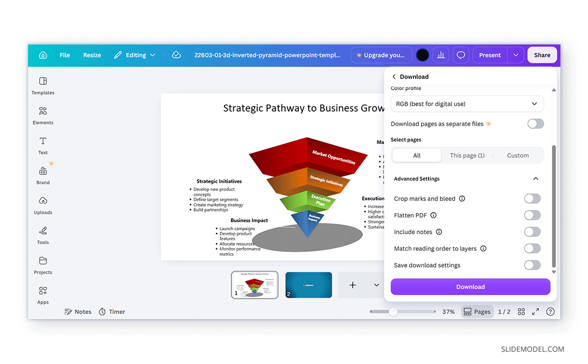Open the add page options chevron
This screenshot has height=364, width=588.
376,285
